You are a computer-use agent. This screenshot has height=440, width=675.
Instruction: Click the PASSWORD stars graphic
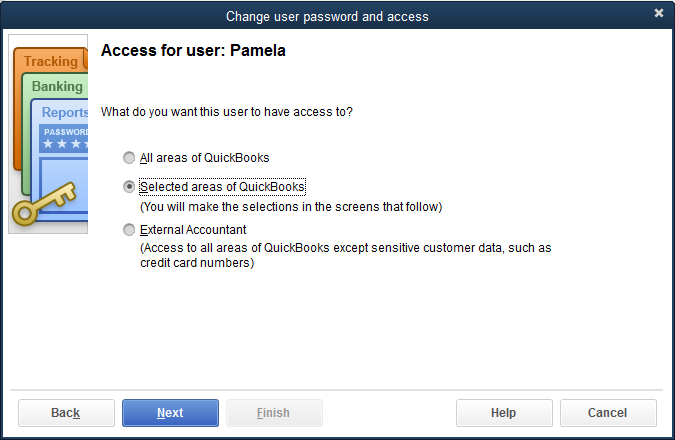pos(64,138)
